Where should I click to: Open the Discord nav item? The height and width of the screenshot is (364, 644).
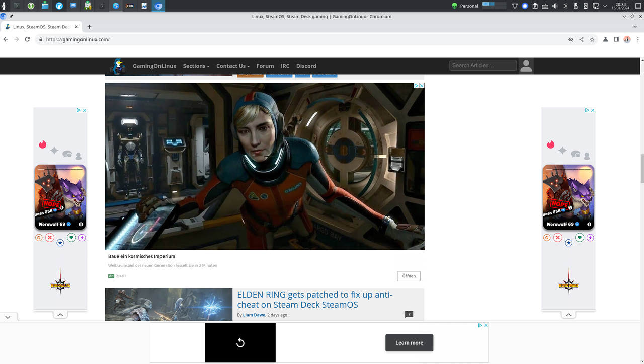click(306, 66)
